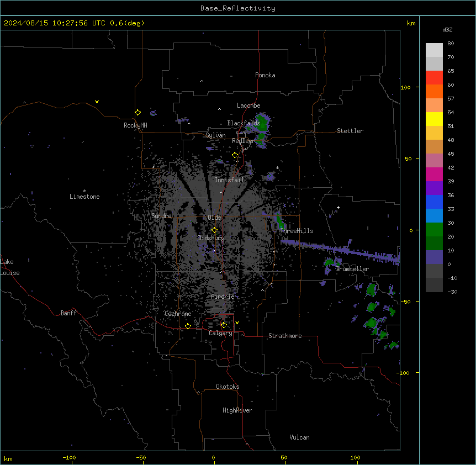Click the km unit label at top right
The height and width of the screenshot is (465, 476).
411,23
